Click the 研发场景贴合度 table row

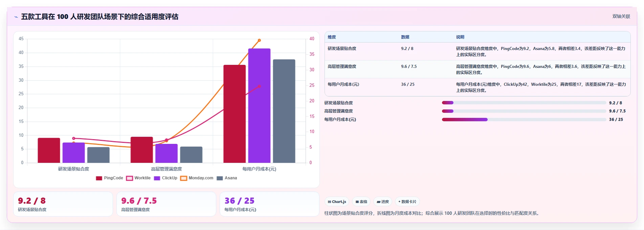(x=478, y=51)
